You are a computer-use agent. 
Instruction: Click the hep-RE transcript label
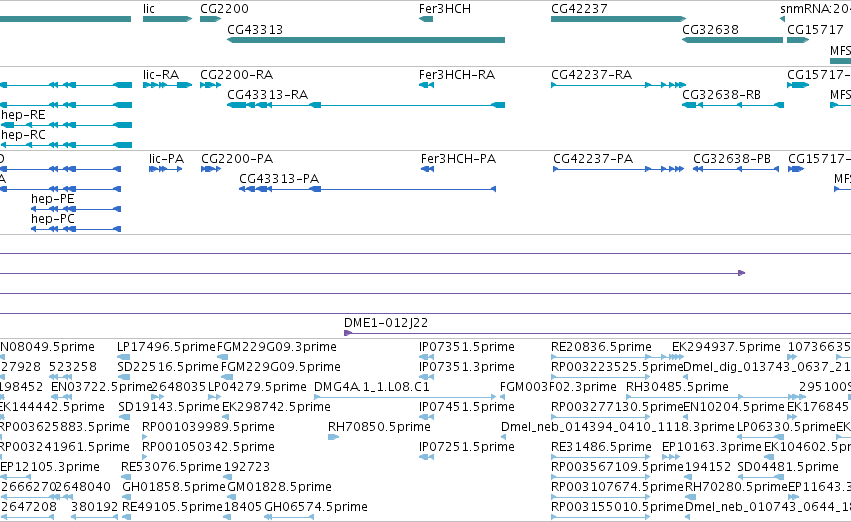(x=23, y=114)
